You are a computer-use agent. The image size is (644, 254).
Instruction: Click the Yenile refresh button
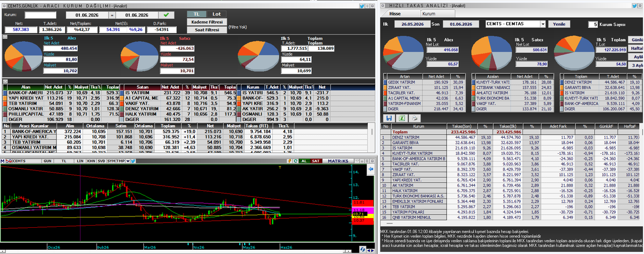pyautogui.click(x=559, y=24)
